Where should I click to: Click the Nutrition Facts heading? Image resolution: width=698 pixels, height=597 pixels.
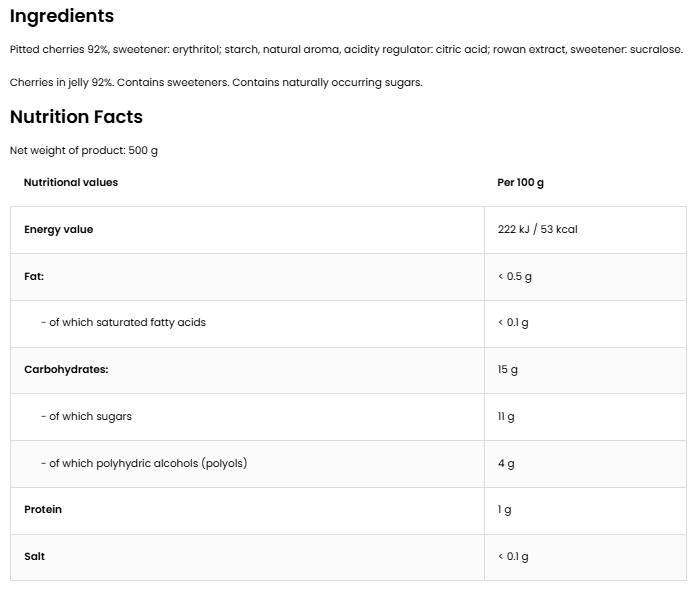[x=76, y=117]
